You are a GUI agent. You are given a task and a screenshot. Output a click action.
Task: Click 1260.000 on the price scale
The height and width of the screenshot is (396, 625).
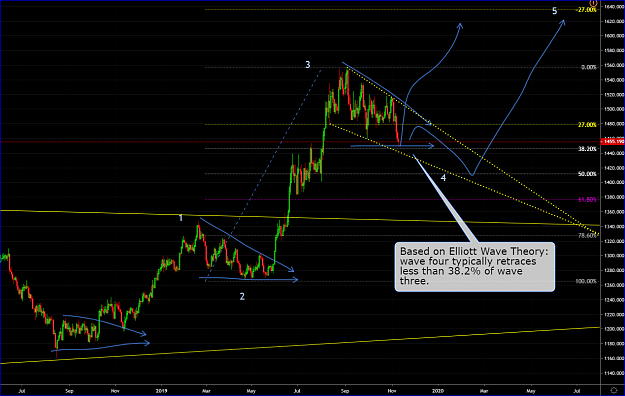click(x=614, y=285)
